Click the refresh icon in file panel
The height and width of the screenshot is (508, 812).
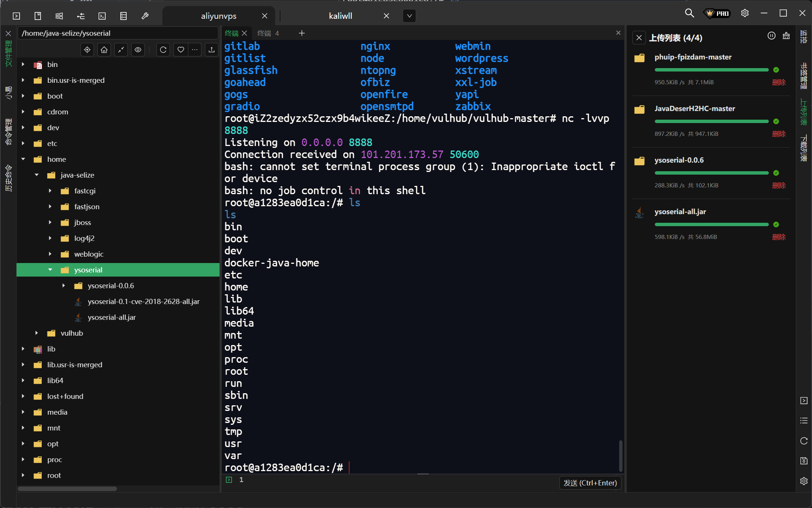163,50
